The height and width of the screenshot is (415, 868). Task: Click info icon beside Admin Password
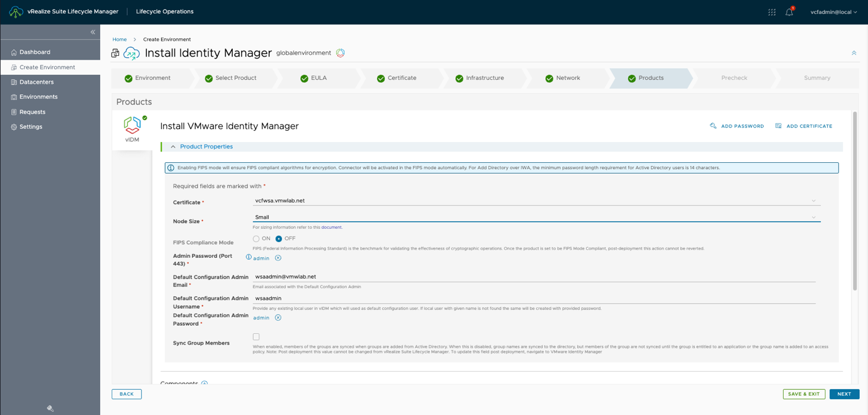click(249, 257)
